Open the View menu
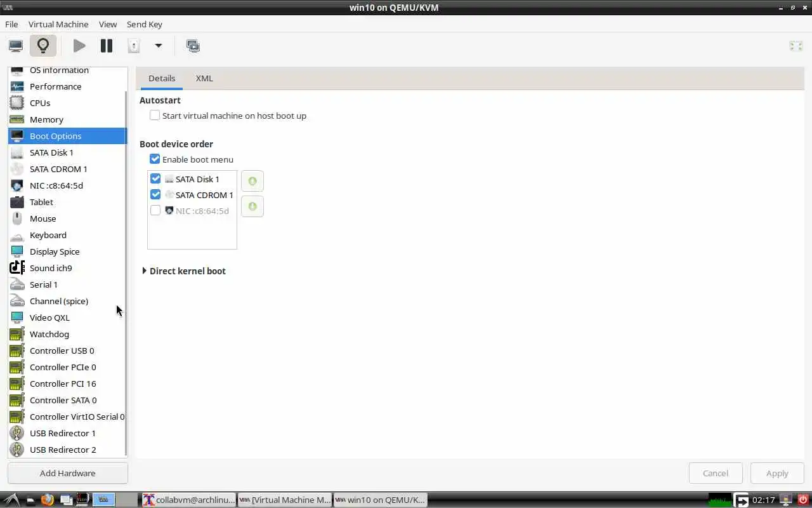The image size is (812, 508). (108, 24)
